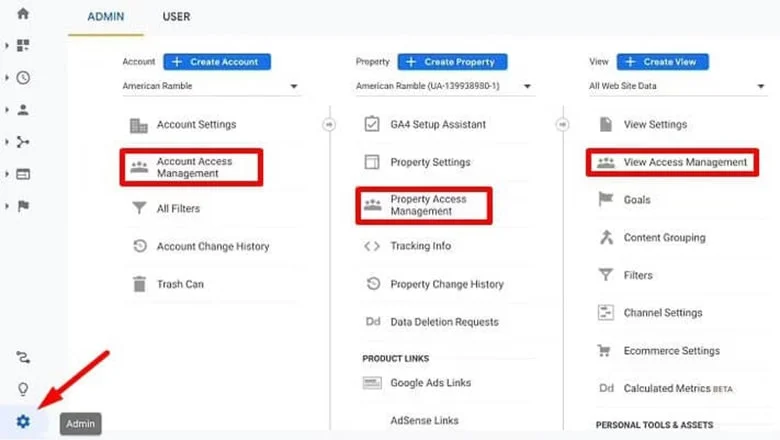
Task: Click the Account Change History clock icon
Action: coord(140,246)
